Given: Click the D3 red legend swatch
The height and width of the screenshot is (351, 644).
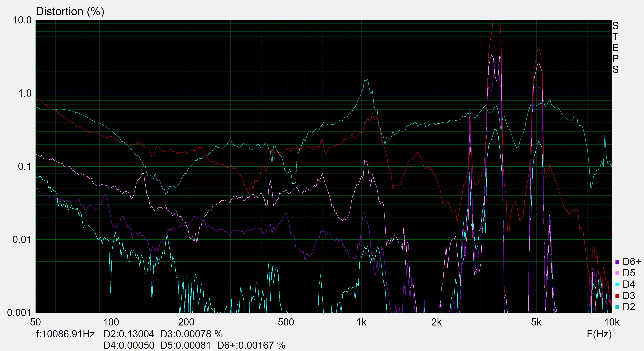Looking at the screenshot, I should [617, 296].
